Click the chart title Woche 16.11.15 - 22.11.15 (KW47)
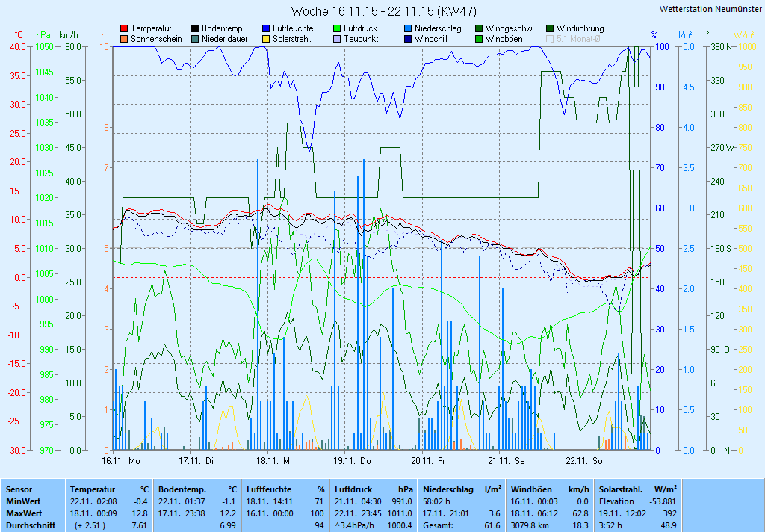Viewport: 765px width, 532px height. point(384,11)
